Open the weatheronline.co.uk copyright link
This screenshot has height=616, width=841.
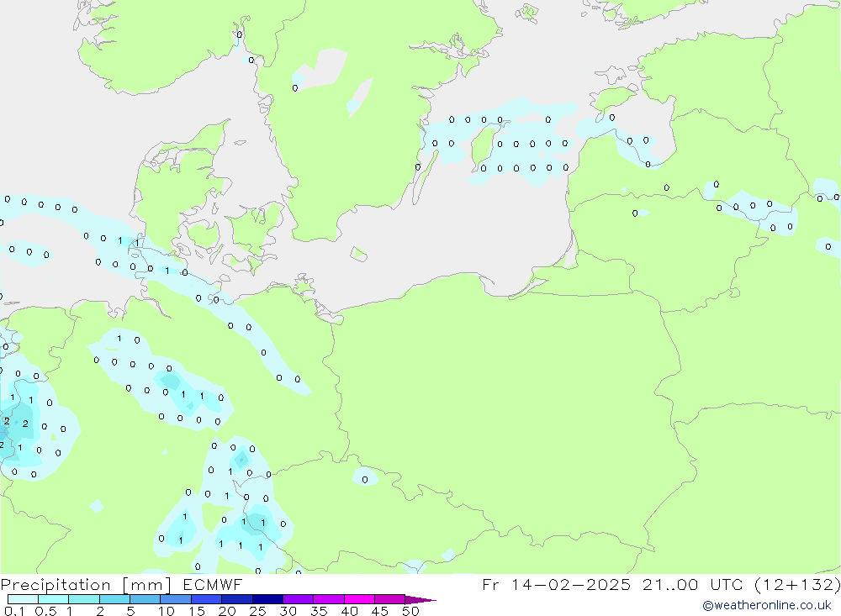(x=767, y=605)
